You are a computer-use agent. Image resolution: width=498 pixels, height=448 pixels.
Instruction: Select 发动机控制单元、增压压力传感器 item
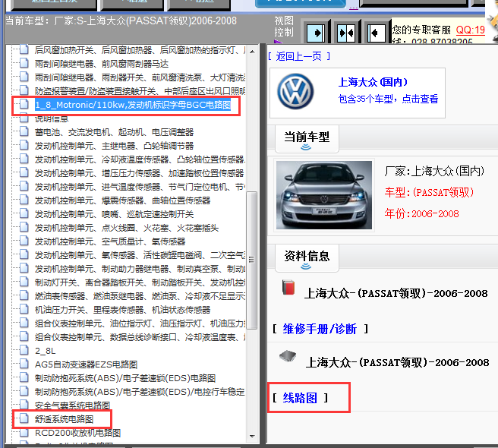pos(139,173)
